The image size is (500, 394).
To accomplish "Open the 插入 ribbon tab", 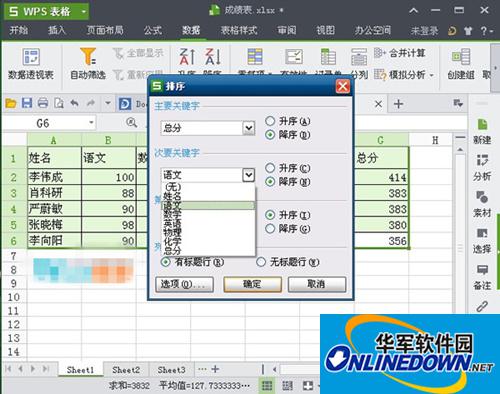I will click(x=57, y=31).
